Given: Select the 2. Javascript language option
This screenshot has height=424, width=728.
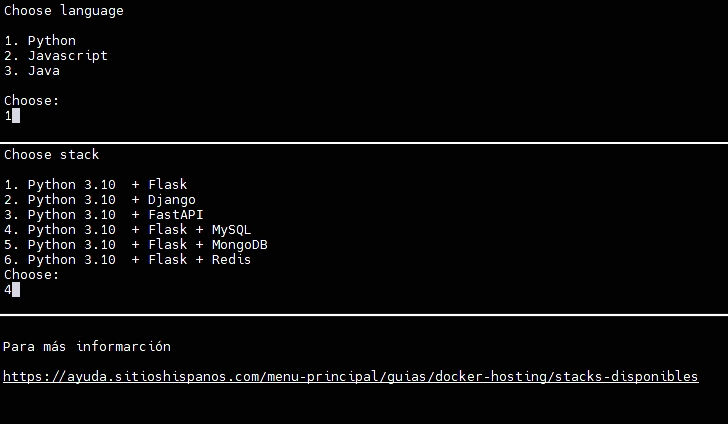Looking at the screenshot, I should click(x=56, y=56).
